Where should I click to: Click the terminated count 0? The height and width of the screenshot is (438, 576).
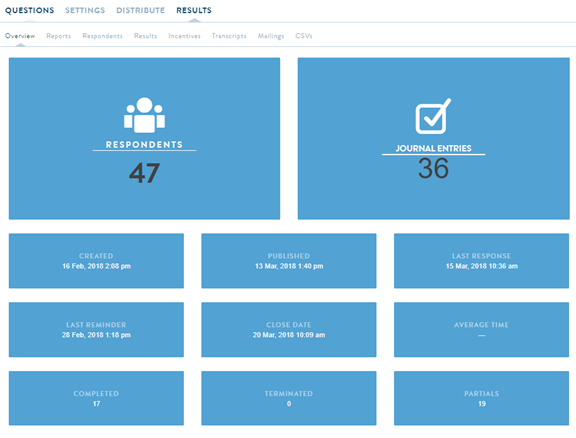pyautogui.click(x=289, y=404)
